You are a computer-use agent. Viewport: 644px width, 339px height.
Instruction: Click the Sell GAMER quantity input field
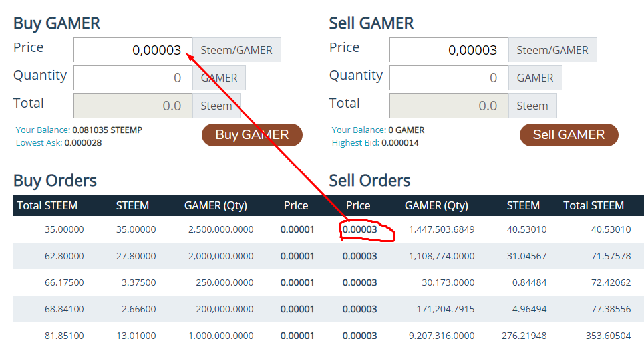(449, 78)
